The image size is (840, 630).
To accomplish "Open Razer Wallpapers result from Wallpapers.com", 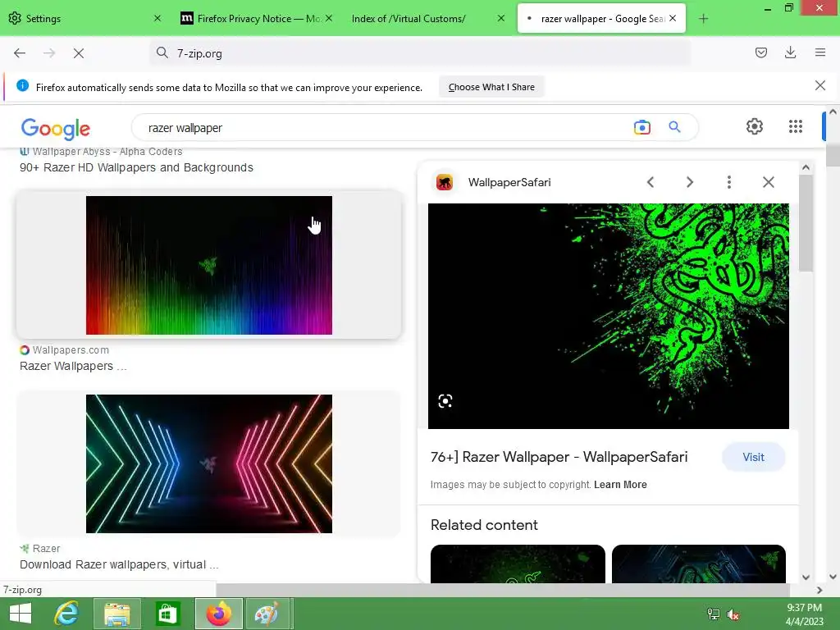I will click(x=73, y=366).
